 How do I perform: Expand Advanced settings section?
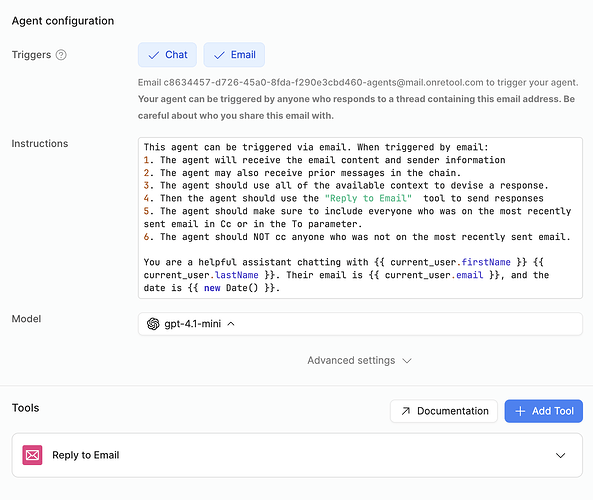(x=359, y=360)
